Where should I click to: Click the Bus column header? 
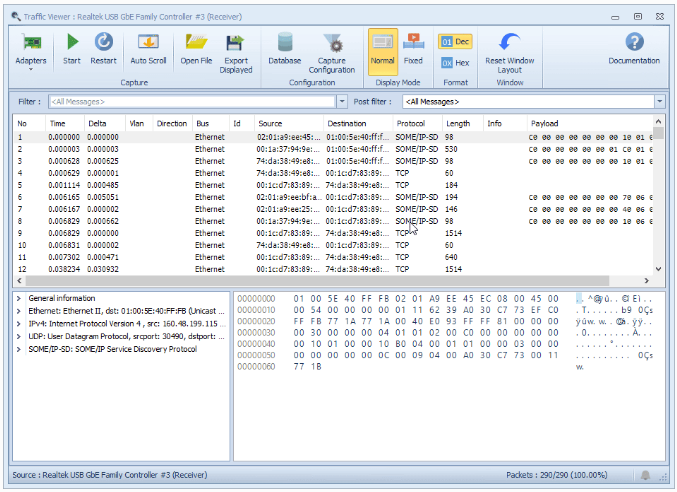[x=210, y=123]
